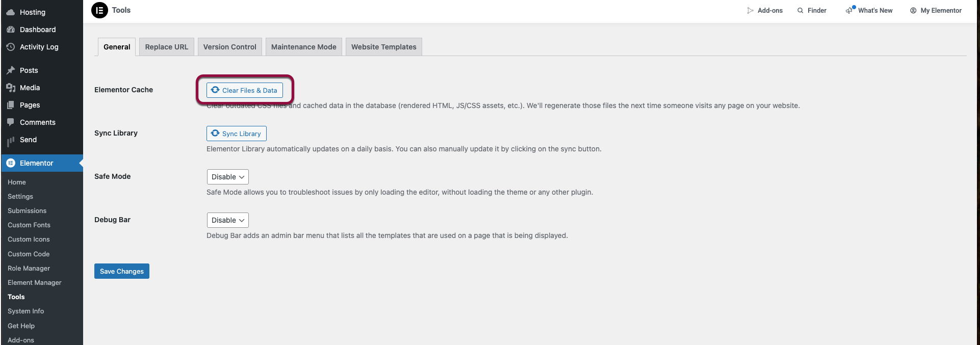Click the Send icon in sidebar
Image resolution: width=980 pixels, height=345 pixels.
11,140
